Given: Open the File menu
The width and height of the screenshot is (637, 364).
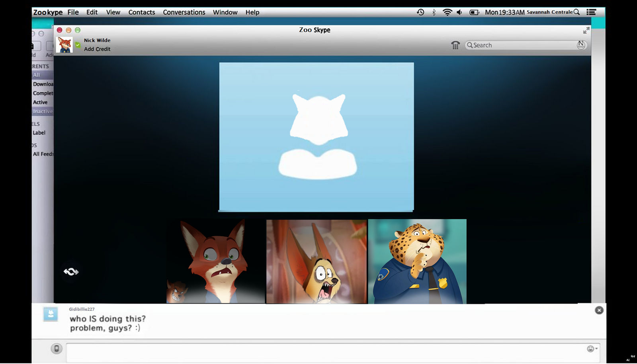Looking at the screenshot, I should point(73,12).
